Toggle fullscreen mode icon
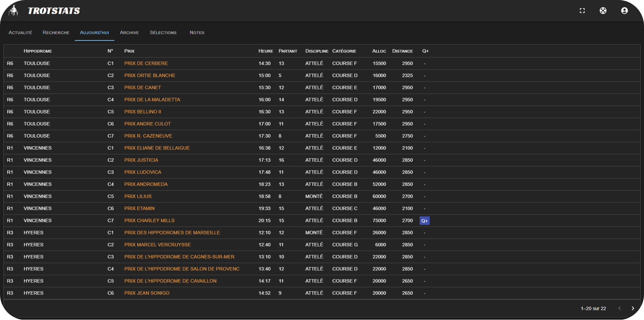 tap(582, 11)
